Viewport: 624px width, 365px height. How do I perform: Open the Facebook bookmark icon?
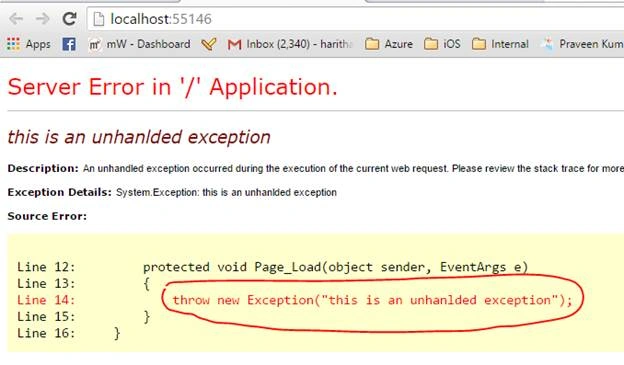tap(69, 44)
